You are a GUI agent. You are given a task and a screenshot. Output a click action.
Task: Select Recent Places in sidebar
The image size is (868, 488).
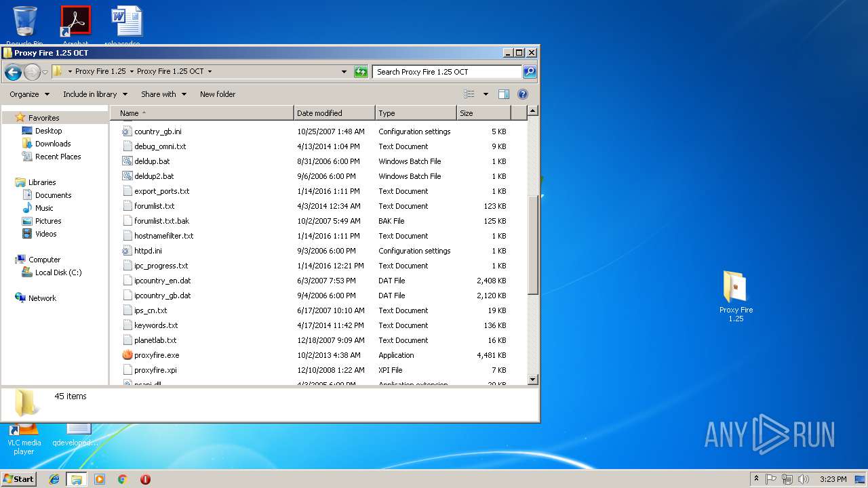58,157
